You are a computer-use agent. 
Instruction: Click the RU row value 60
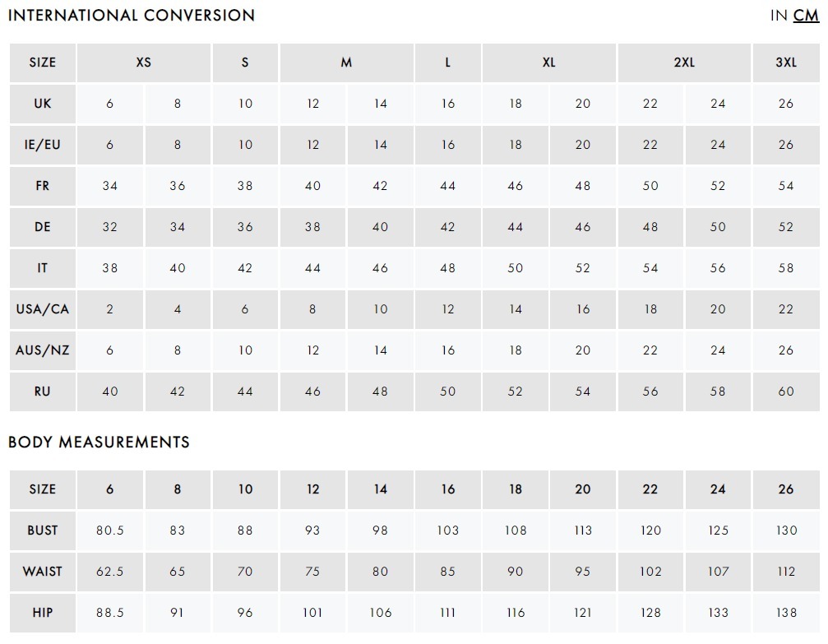point(786,391)
